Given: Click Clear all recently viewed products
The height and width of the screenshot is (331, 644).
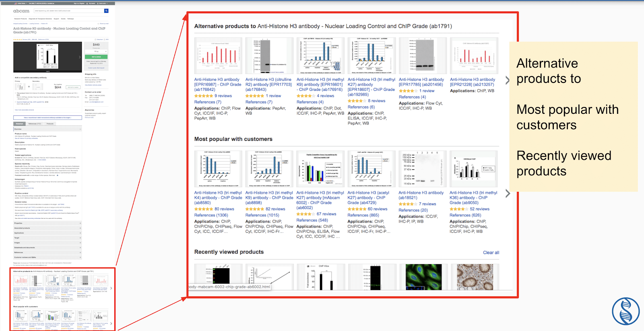Looking at the screenshot, I should coord(491,253).
